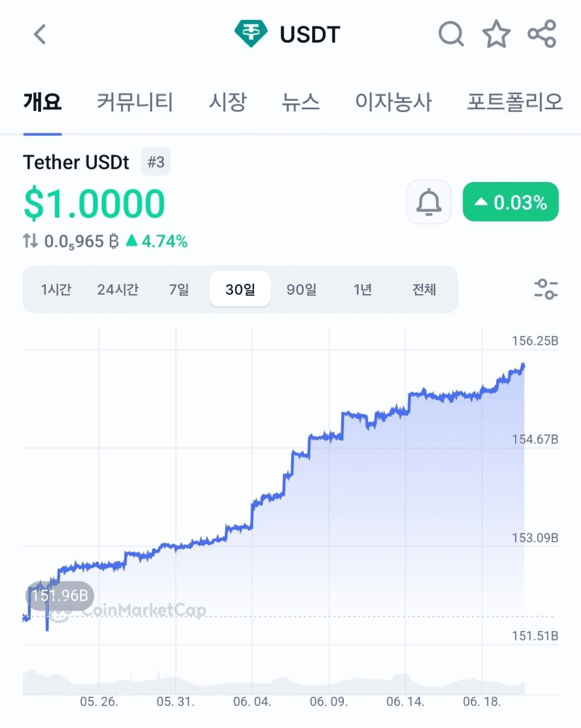Tap the back arrow icon
The width and height of the screenshot is (581, 728).
[x=40, y=34]
